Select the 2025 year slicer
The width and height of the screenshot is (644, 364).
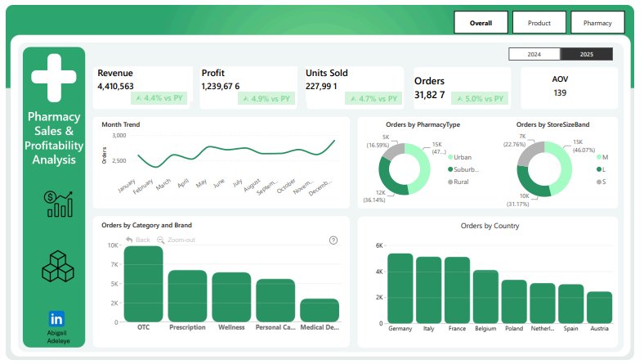pos(587,54)
